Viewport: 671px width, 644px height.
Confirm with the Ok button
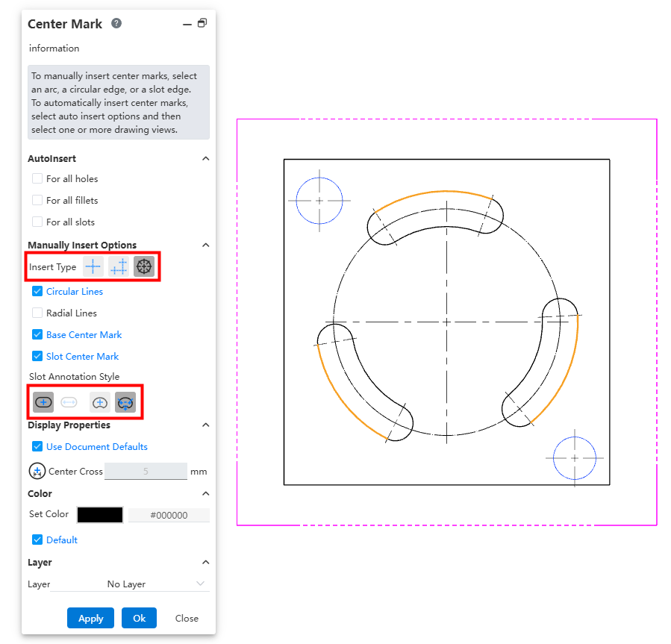pos(140,618)
